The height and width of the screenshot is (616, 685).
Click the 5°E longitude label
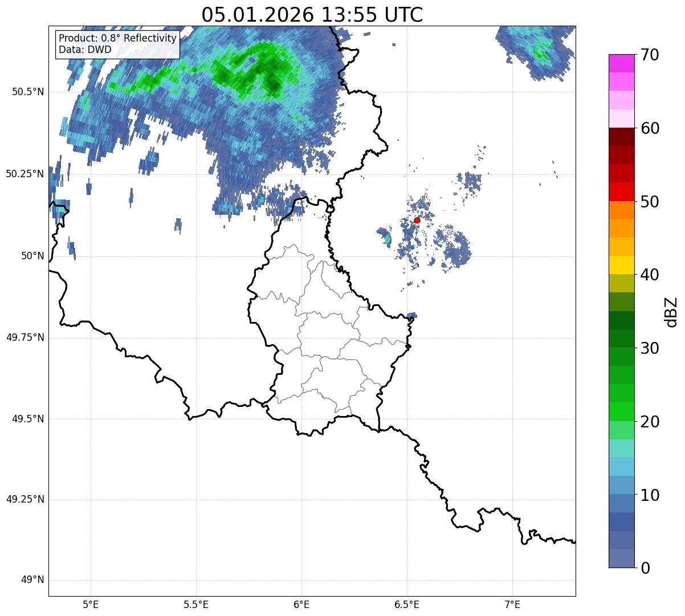pos(91,604)
